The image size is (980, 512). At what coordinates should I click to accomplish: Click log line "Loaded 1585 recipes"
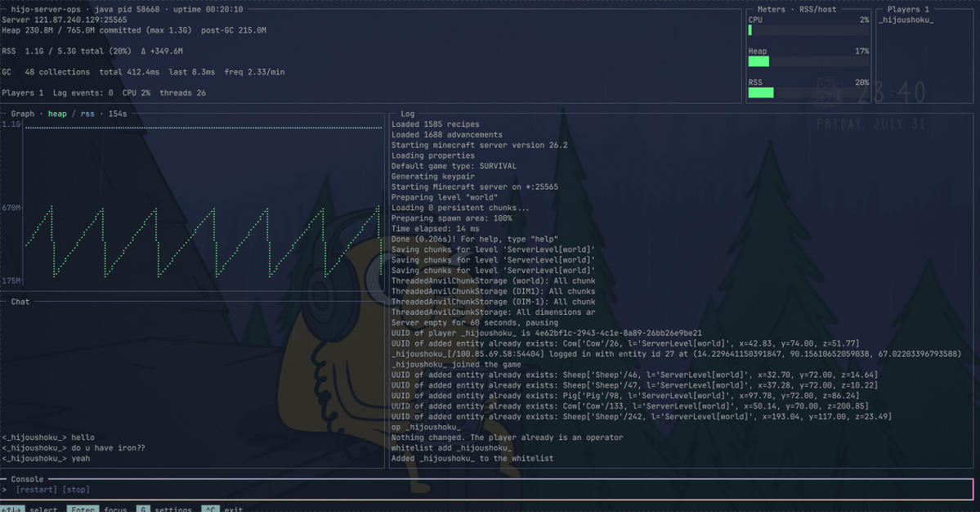click(x=436, y=124)
